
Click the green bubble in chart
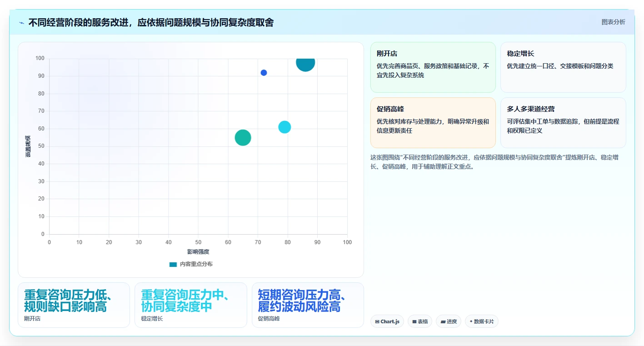click(x=243, y=137)
